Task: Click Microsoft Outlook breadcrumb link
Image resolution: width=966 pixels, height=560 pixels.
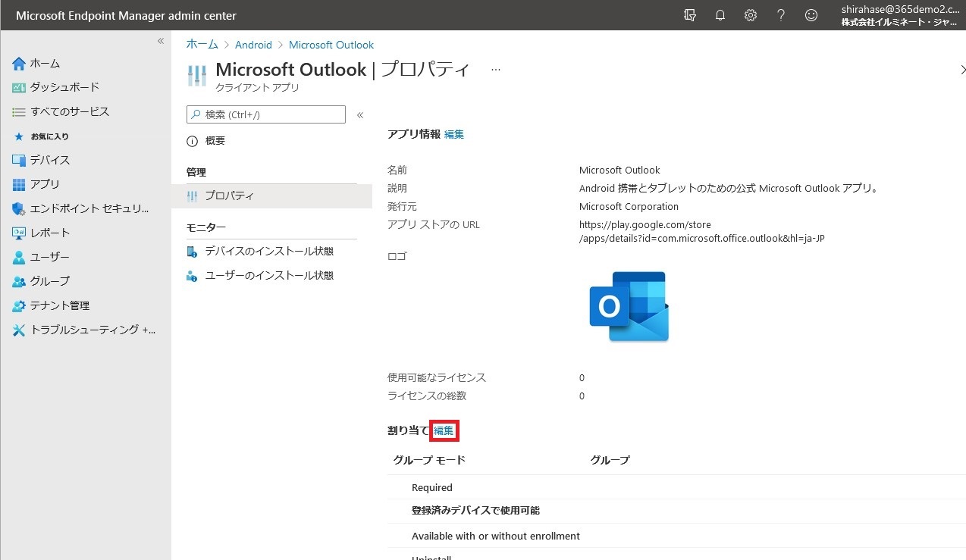Action: pos(331,45)
